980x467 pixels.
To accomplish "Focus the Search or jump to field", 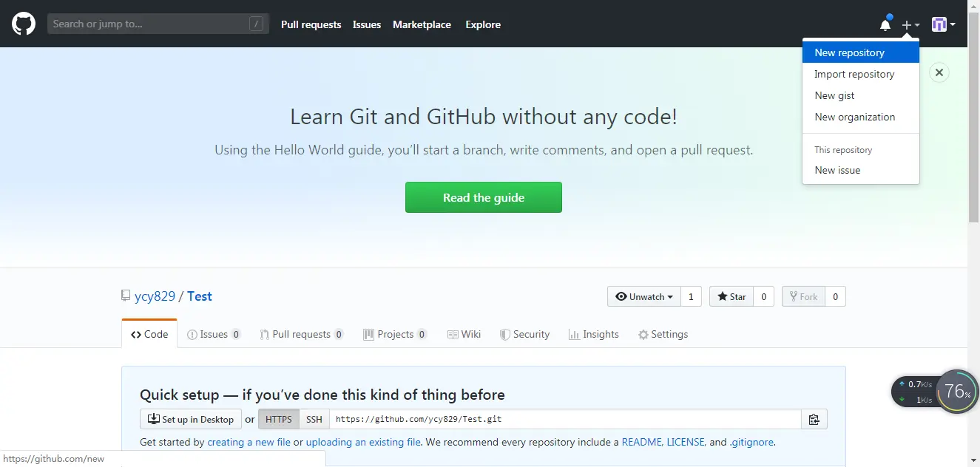I will tap(158, 24).
